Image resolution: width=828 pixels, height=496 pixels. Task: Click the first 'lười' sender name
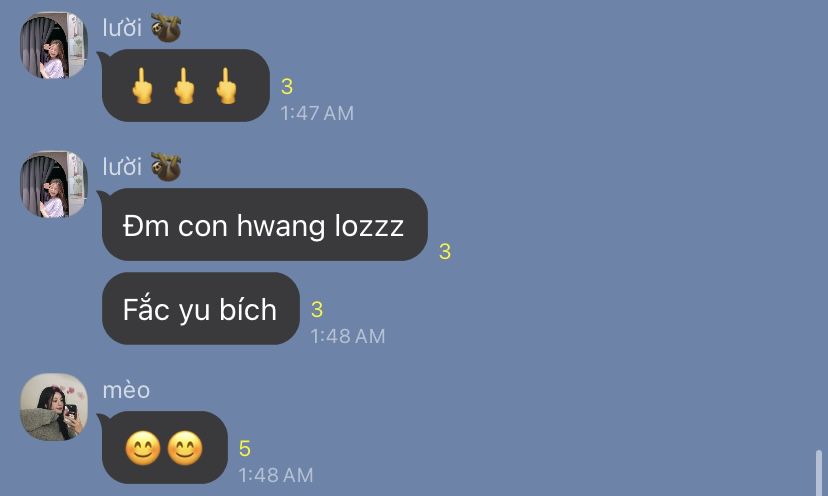tap(122, 27)
